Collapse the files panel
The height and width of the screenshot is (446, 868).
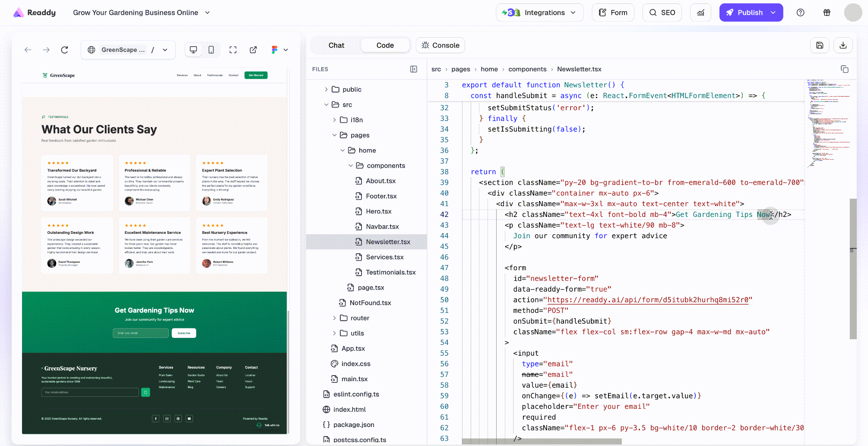(x=414, y=69)
